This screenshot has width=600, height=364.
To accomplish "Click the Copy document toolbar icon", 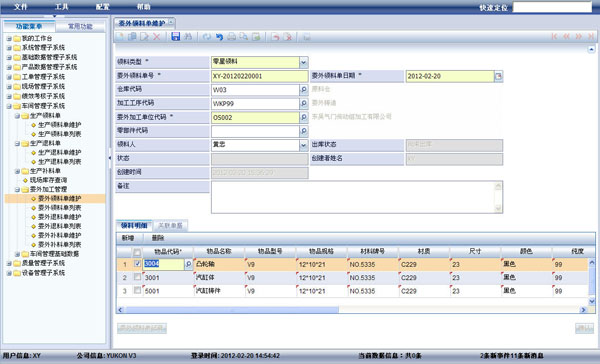I will (x=132, y=37).
